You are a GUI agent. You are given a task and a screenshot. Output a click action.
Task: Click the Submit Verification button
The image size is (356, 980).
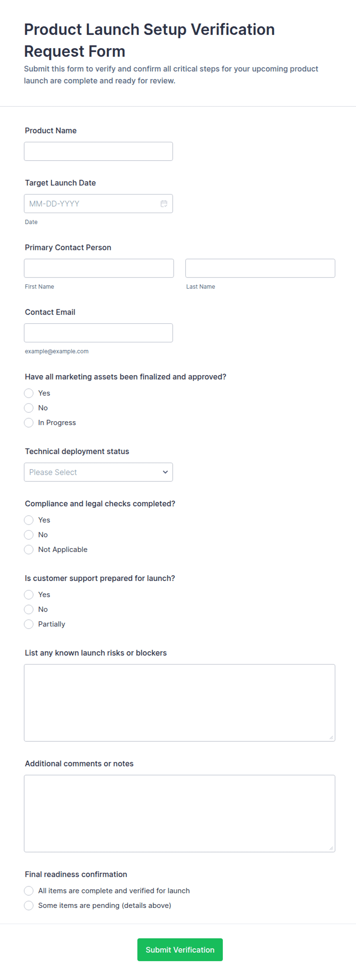(180, 950)
